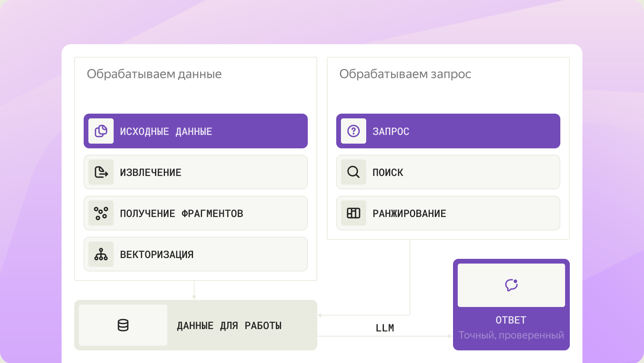Select the ПОЛУЧЕНИЕ ФРАГМЕНТОВ block
The height and width of the screenshot is (363, 644).
coord(195,213)
